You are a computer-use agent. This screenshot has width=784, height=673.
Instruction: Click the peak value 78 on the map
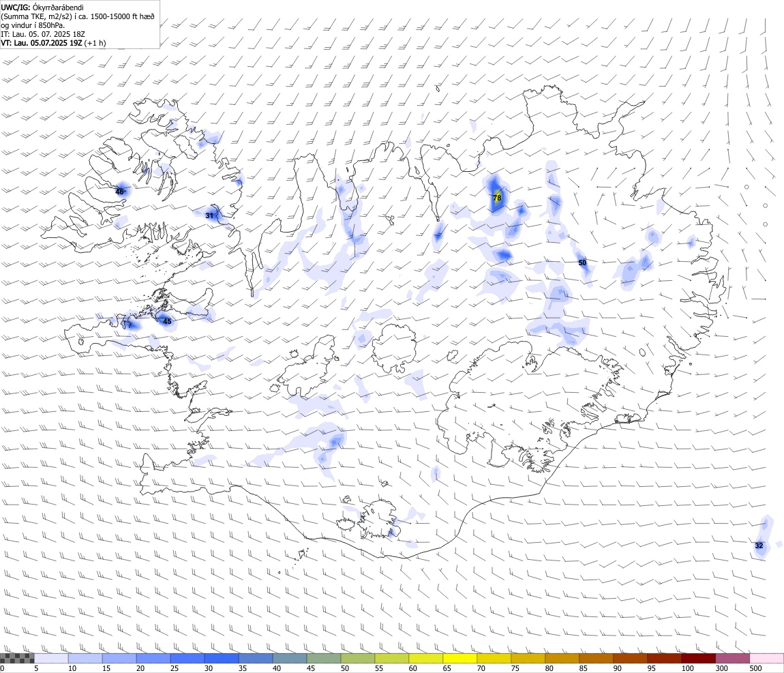pos(497,198)
